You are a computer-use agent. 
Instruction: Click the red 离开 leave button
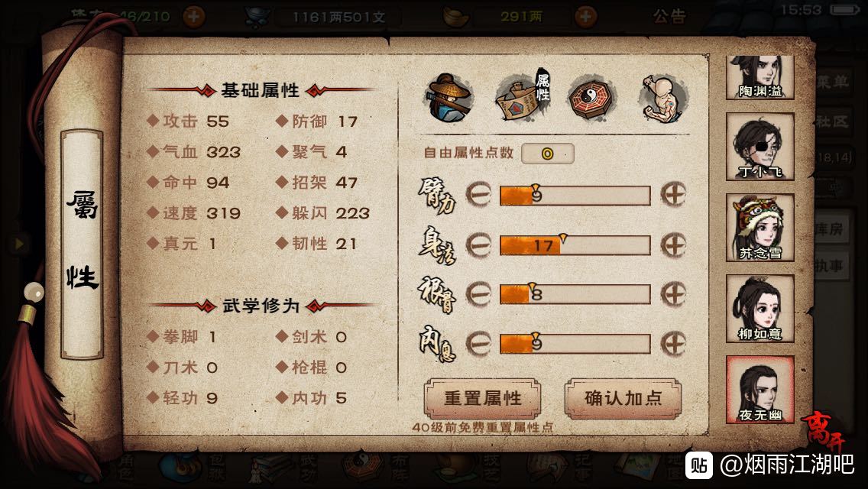point(824,431)
